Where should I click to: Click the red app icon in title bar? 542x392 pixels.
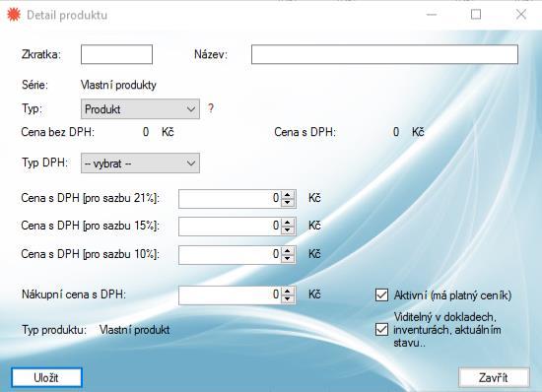pos(14,15)
